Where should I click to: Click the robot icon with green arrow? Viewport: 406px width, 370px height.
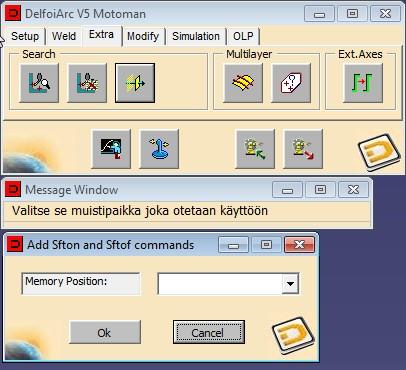(255, 149)
